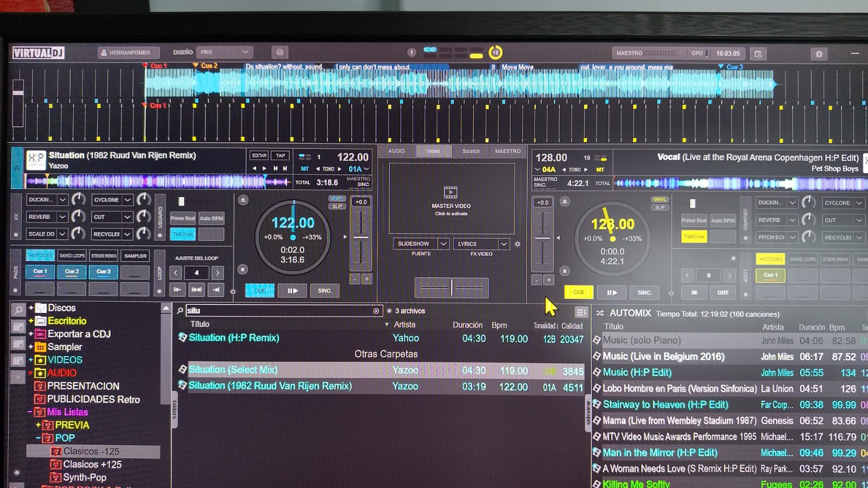Open the SLIDESHOW video source dropdown
The height and width of the screenshot is (488, 868).
[x=421, y=244]
